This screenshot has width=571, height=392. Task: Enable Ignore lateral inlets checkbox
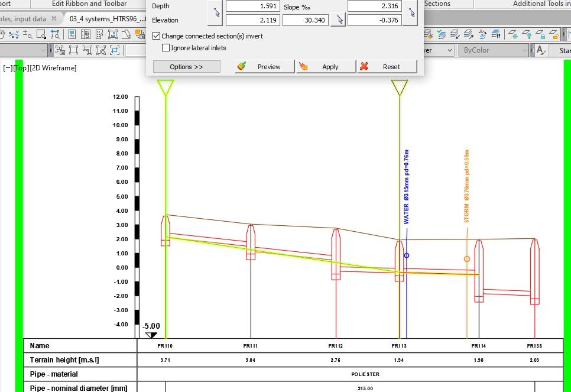[x=166, y=48]
